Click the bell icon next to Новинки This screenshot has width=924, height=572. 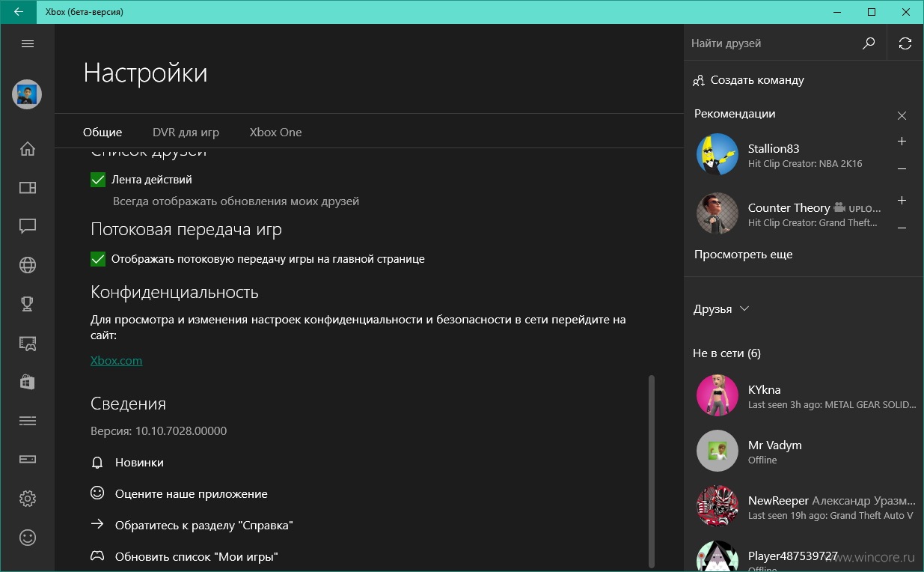[x=97, y=463]
